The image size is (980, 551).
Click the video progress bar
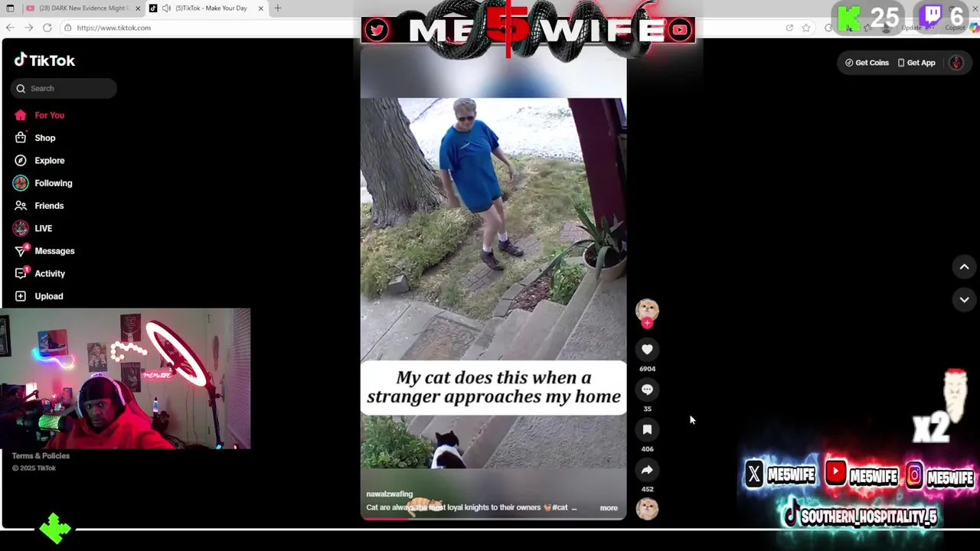(x=493, y=519)
